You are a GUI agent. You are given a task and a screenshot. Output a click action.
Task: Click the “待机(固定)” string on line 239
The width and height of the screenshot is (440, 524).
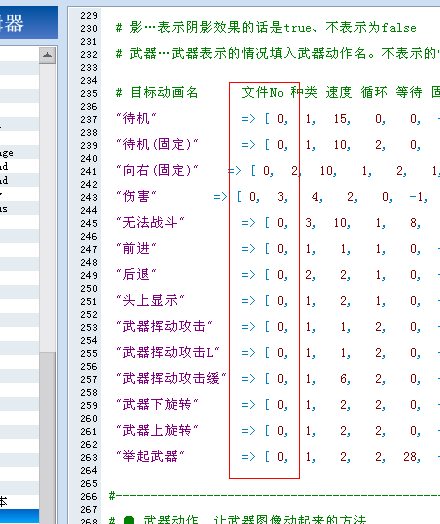[x=157, y=145]
